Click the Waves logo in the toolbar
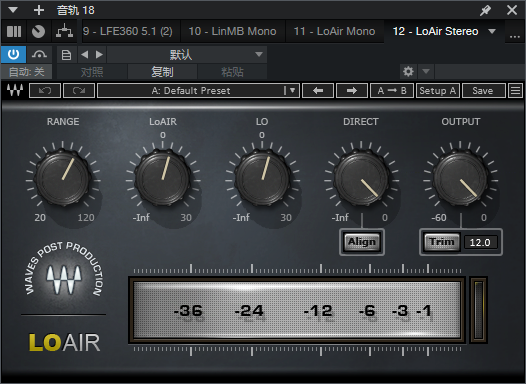Viewport: 526px width, 384px height. (x=15, y=90)
